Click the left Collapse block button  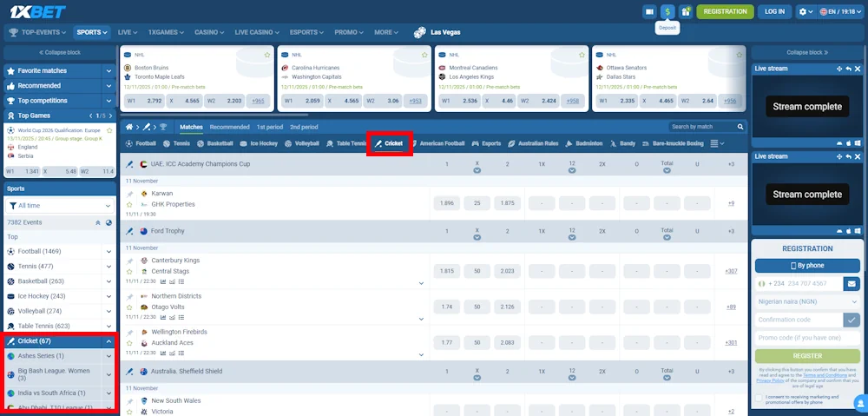59,53
